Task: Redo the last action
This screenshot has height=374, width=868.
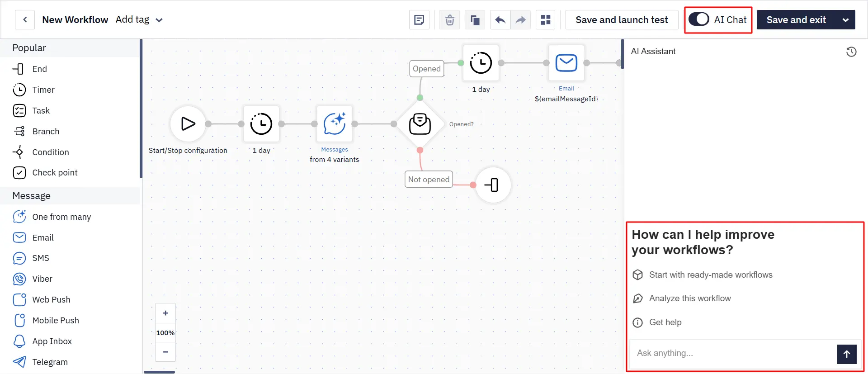Action: [x=520, y=20]
